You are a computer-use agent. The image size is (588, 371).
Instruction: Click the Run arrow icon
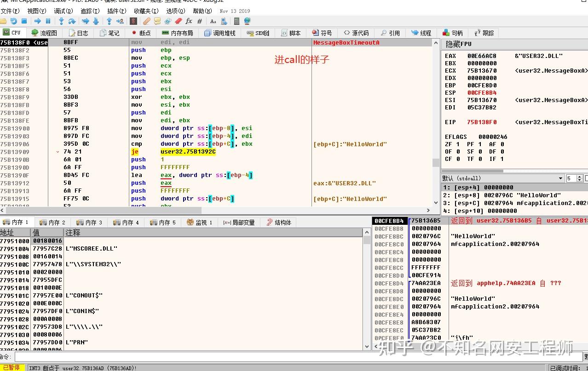pos(38,21)
